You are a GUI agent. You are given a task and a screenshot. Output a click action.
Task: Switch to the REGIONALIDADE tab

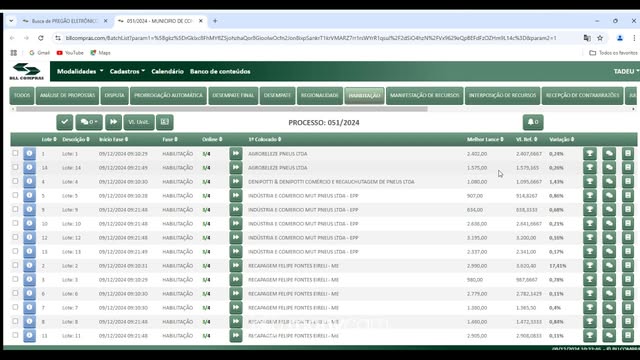(320, 96)
